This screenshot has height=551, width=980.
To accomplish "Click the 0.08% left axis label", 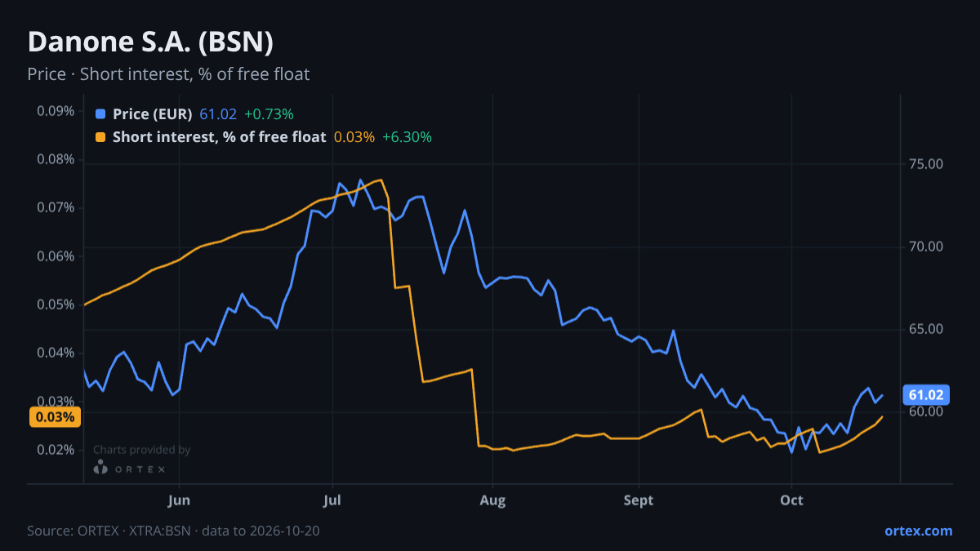I will (x=56, y=159).
